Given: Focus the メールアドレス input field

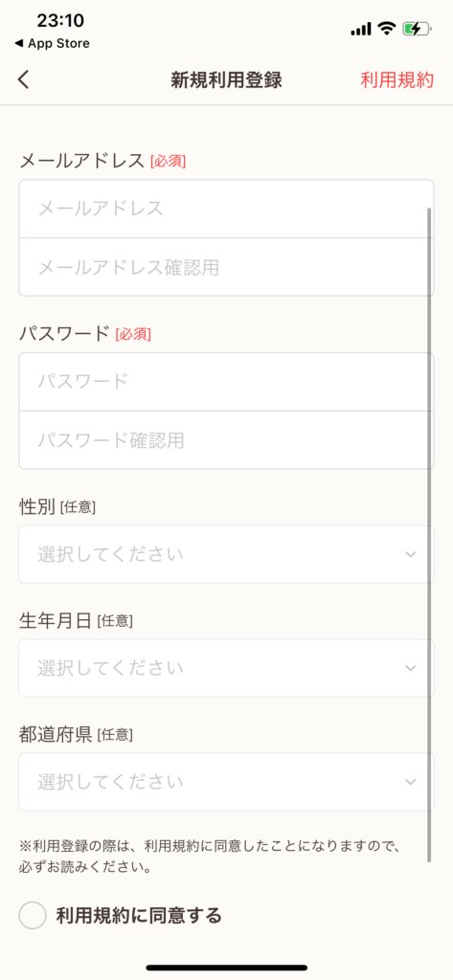Looking at the screenshot, I should pos(226,209).
